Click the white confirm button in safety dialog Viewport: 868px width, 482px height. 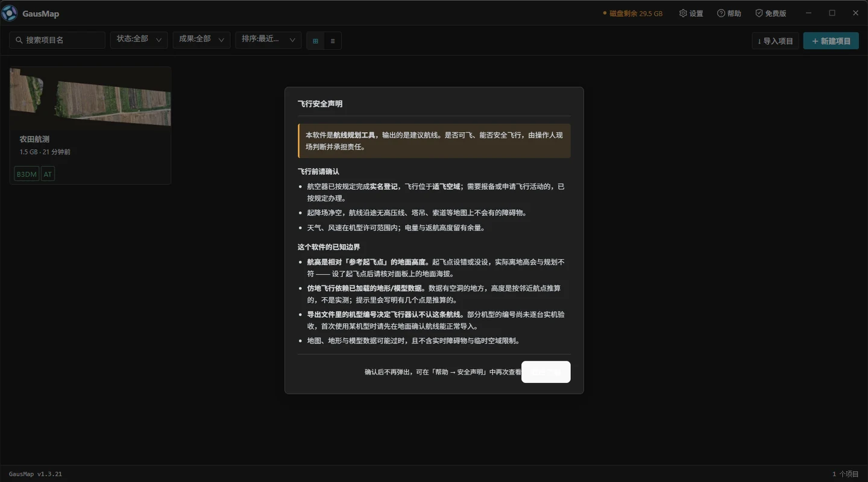pyautogui.click(x=546, y=372)
